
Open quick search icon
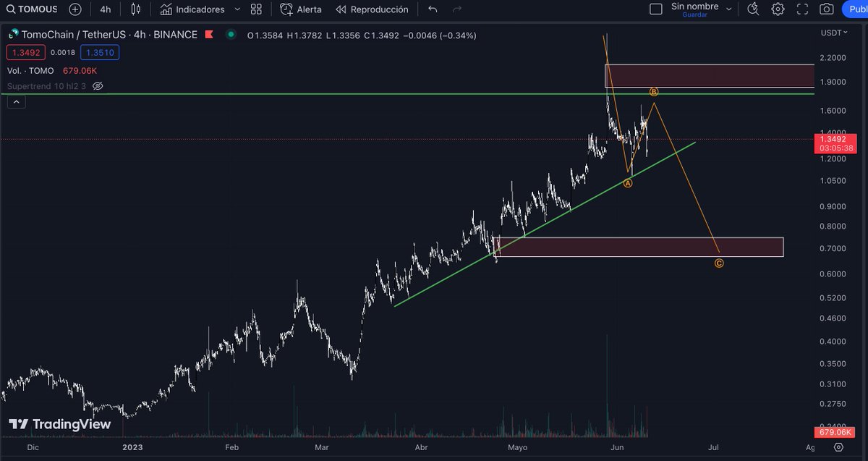(753, 9)
